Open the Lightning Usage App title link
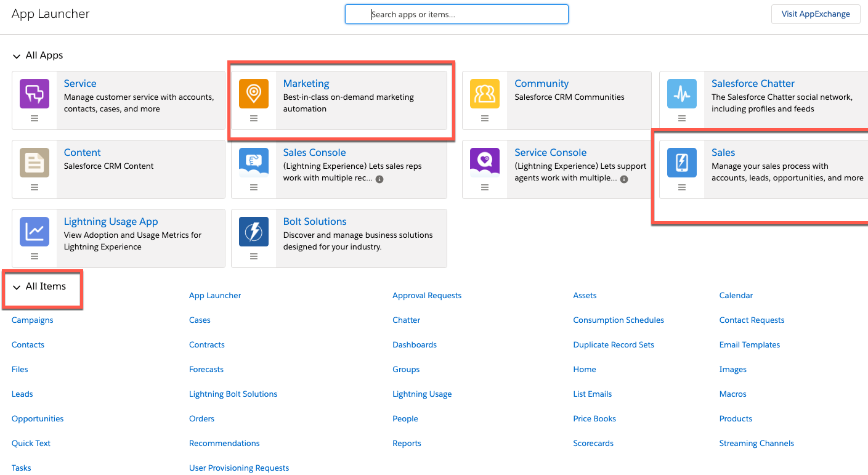 111,221
